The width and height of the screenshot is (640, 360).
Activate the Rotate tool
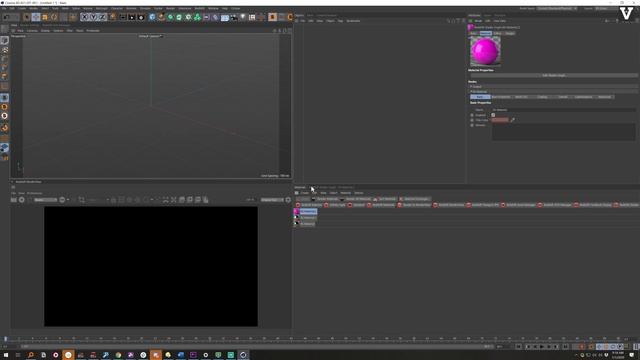click(54, 17)
